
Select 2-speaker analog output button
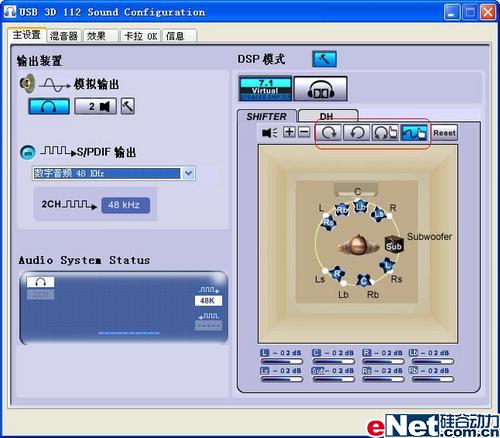(x=95, y=106)
